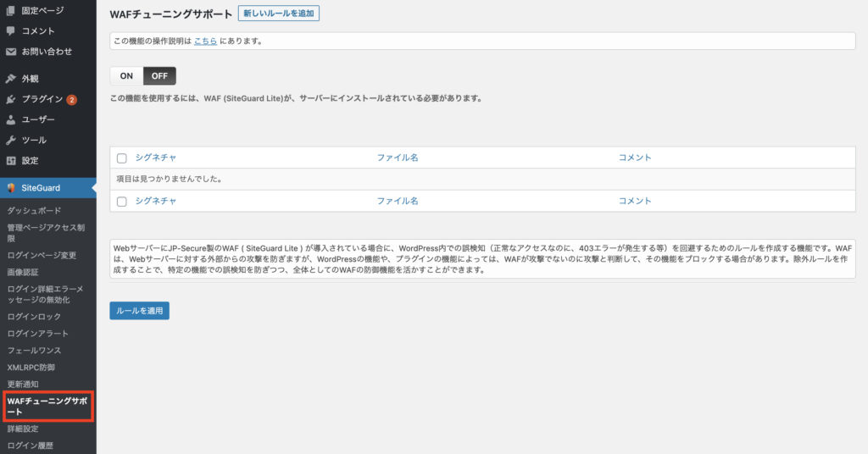Click the 項目は見つかりませんでした message row

(482, 180)
